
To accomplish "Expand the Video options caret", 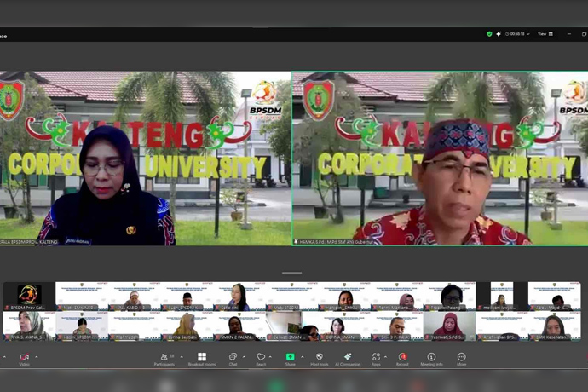I will point(37,357).
